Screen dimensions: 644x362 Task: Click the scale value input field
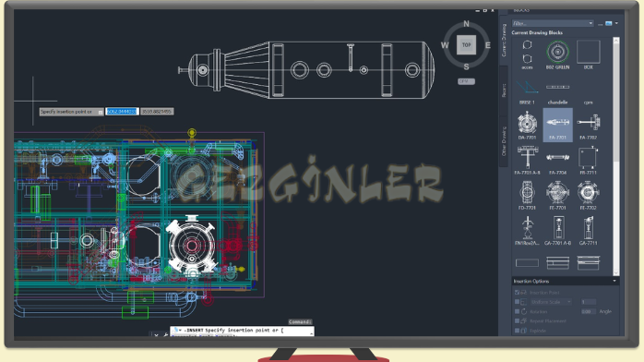(588, 302)
